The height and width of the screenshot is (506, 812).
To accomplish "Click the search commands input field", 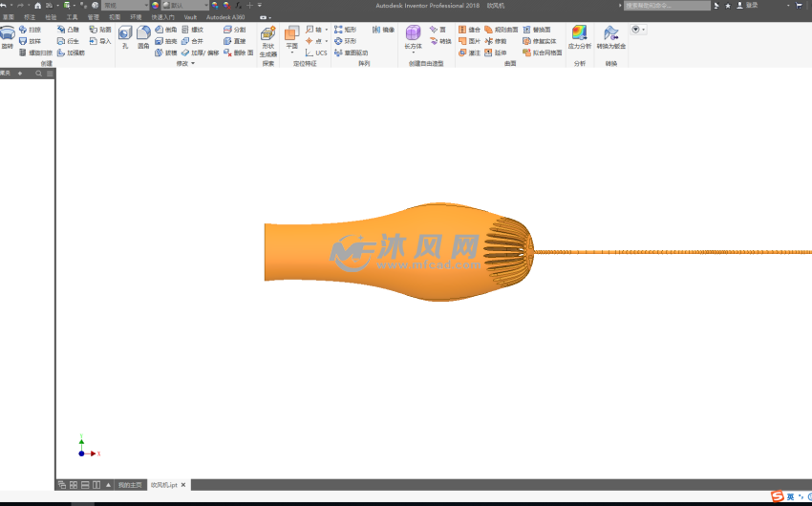I will pos(667,6).
